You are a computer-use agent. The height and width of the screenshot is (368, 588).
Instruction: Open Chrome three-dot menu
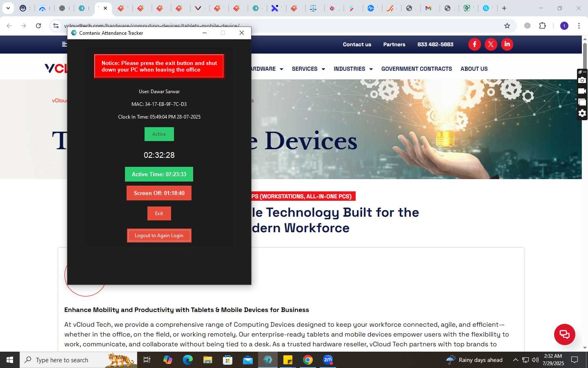point(579,26)
